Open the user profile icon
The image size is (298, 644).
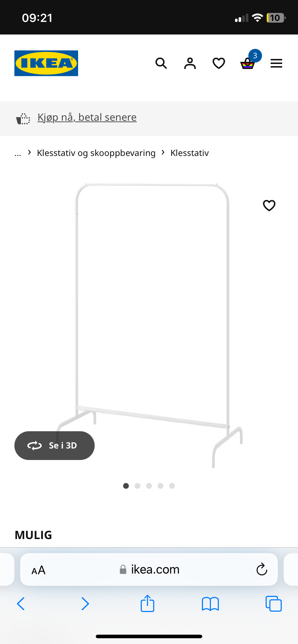coord(190,63)
